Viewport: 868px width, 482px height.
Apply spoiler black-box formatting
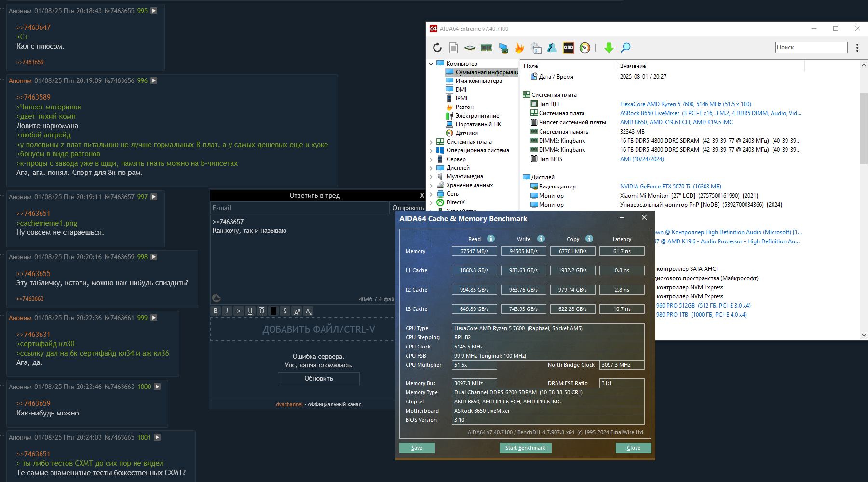click(x=273, y=311)
